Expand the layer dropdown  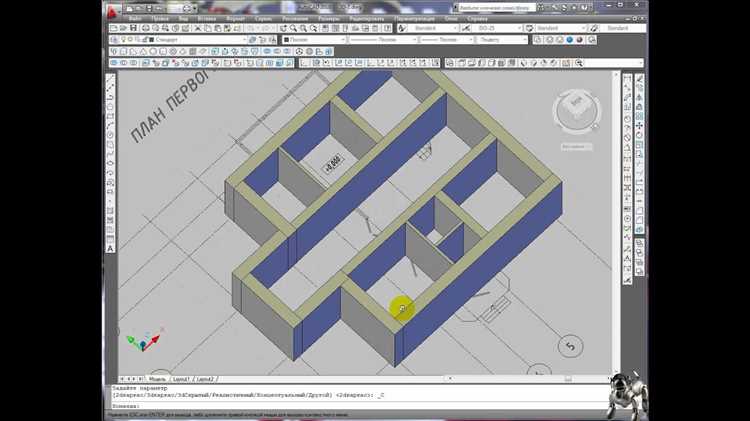coord(244,40)
